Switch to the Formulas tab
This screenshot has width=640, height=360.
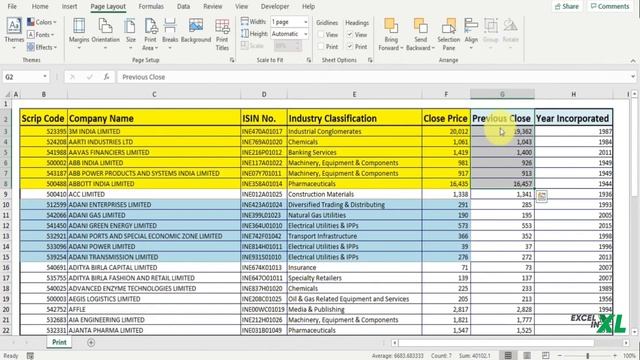151,7
